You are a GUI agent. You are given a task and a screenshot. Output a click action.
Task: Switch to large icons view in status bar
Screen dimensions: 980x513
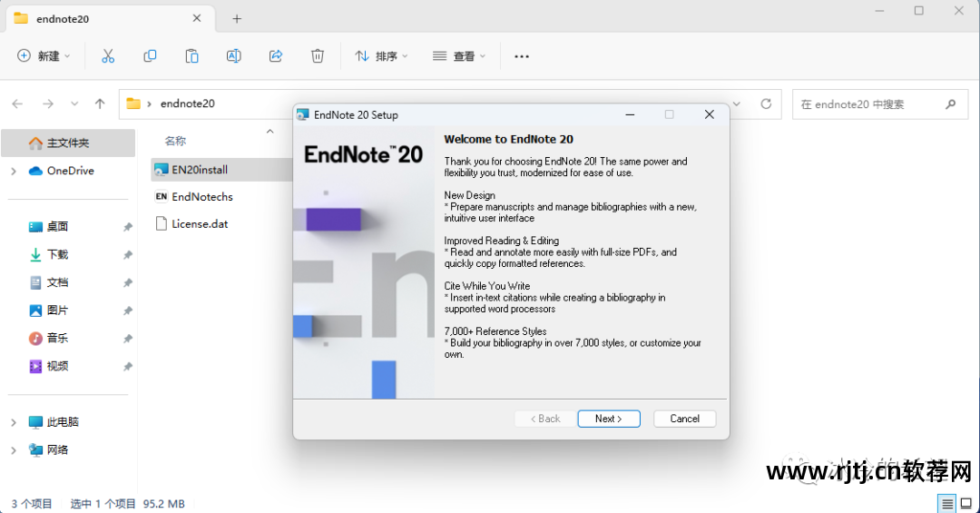(x=966, y=504)
